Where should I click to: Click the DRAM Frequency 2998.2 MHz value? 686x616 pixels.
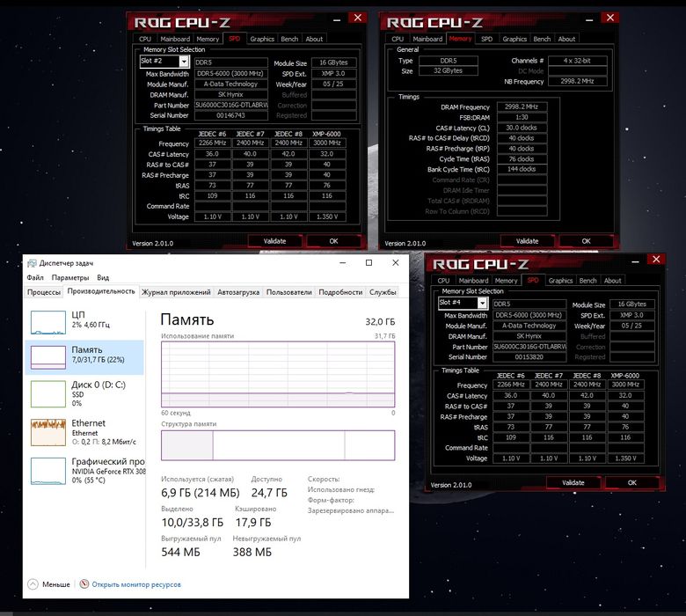522,106
